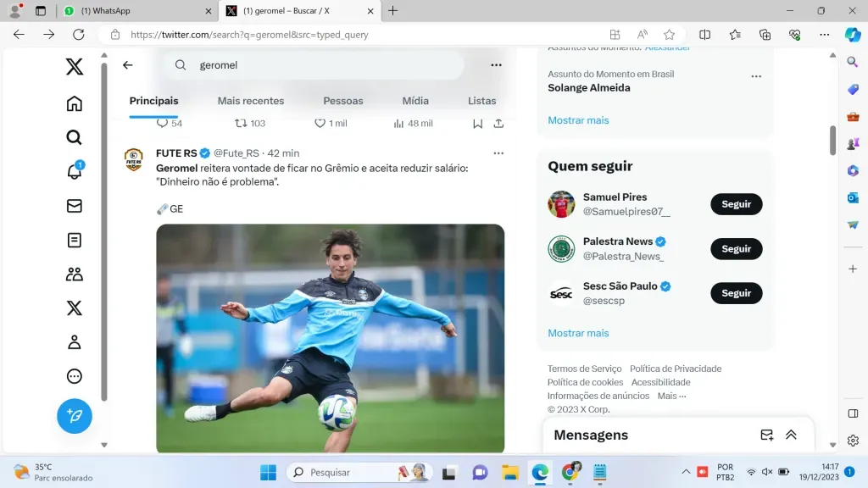Open the X Home icon in sidebar
This screenshot has width=868, height=488.
[75, 104]
